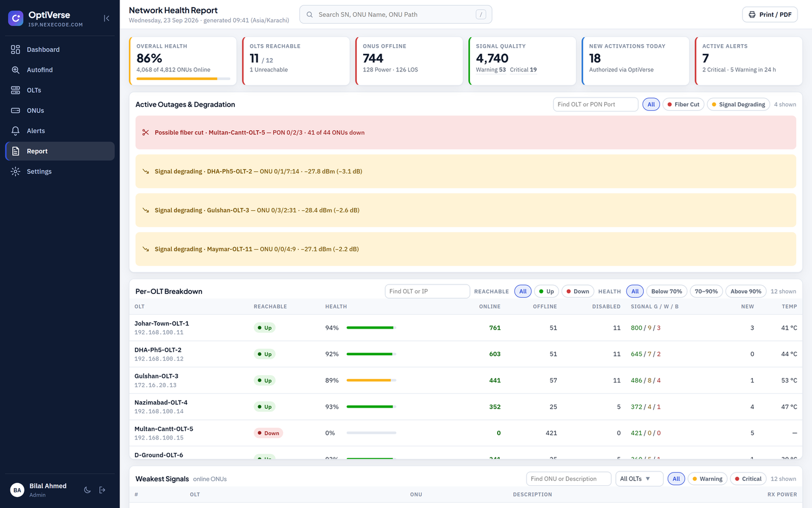Image resolution: width=812 pixels, height=508 pixels.
Task: Open the OLTs page
Action: tap(60, 91)
